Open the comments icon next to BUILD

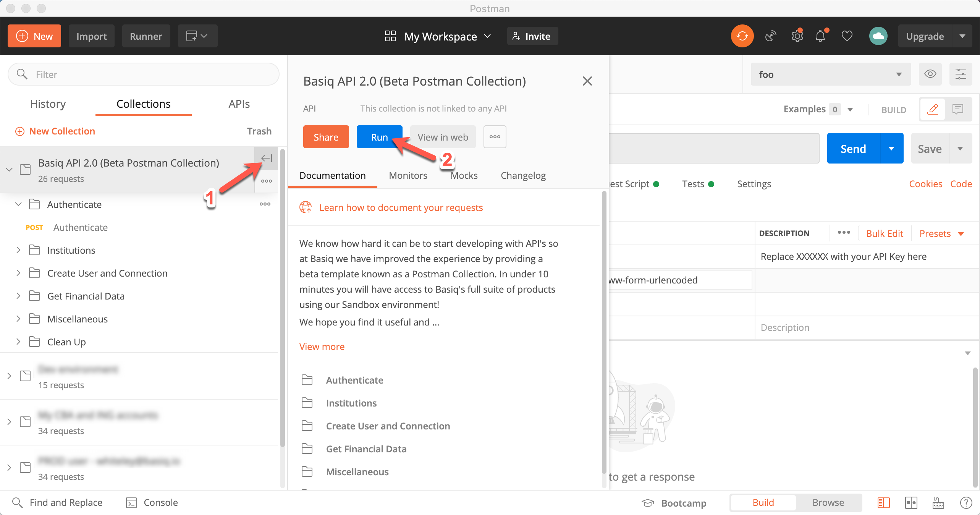957,110
